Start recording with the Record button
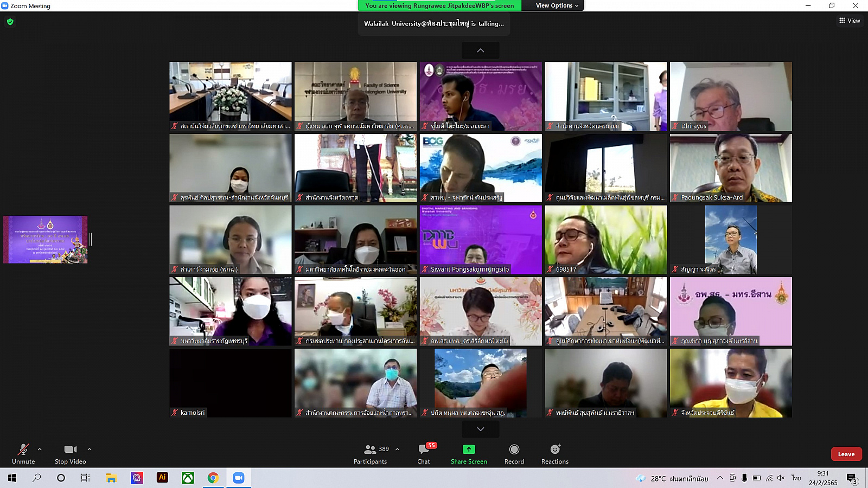868x488 pixels. [x=514, y=454]
